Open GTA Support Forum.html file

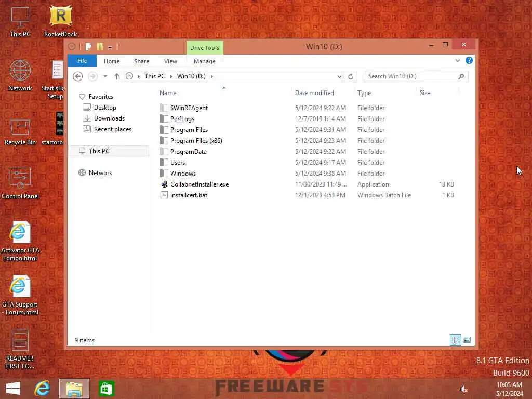(20, 295)
